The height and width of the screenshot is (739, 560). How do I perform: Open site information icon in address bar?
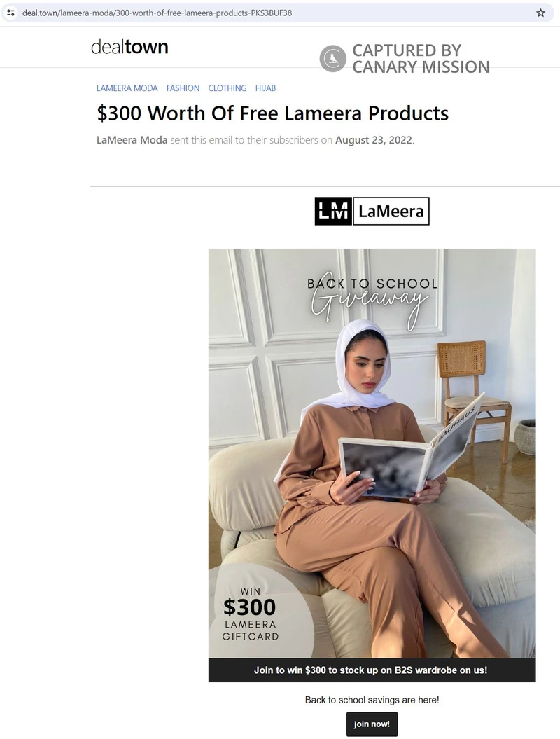(10, 13)
